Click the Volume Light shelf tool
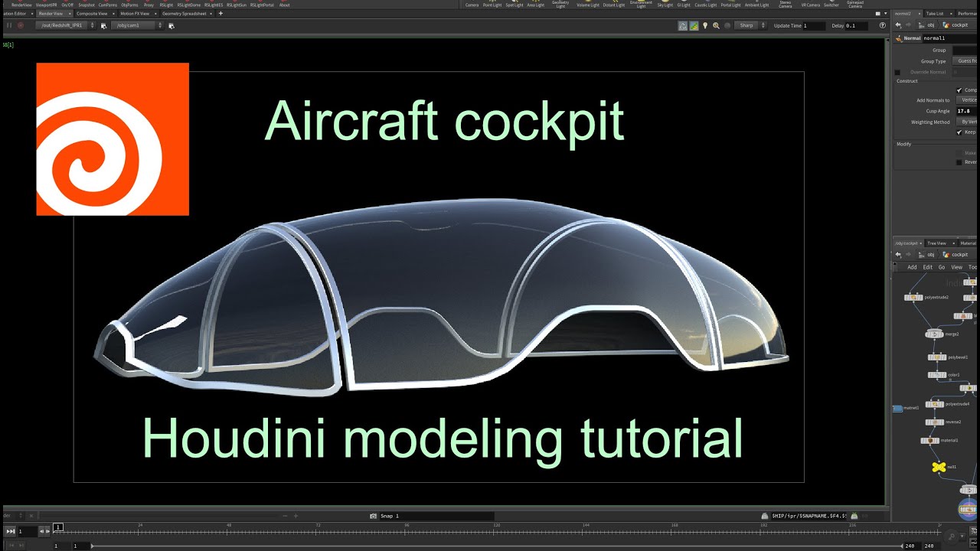This screenshot has width=980, height=551. [x=588, y=5]
